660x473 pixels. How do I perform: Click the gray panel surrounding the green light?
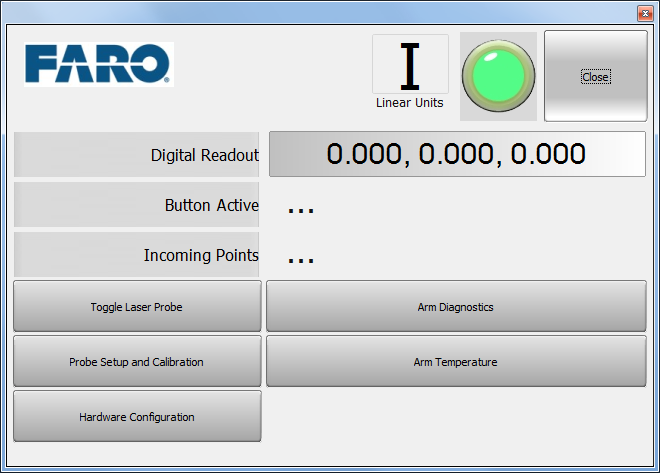click(471, 110)
